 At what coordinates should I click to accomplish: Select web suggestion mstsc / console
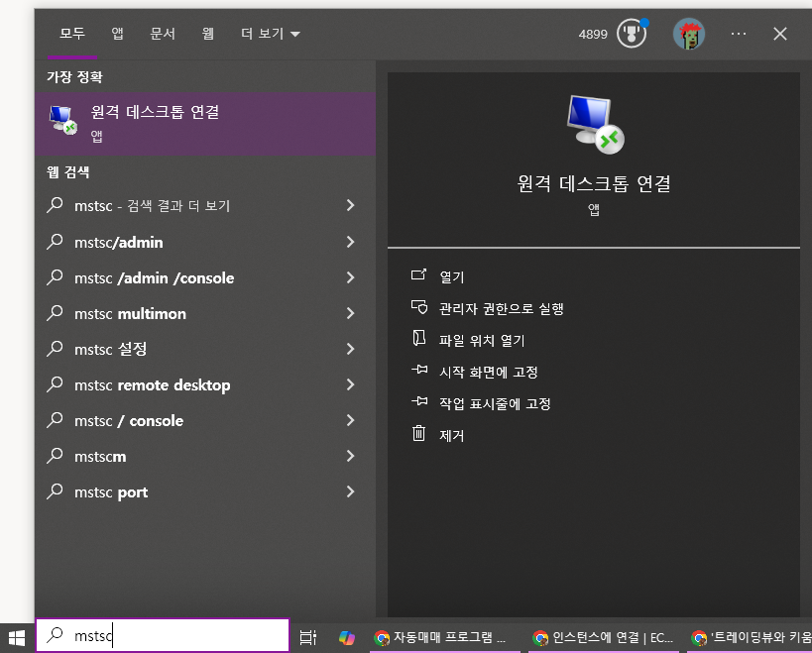[205, 420]
